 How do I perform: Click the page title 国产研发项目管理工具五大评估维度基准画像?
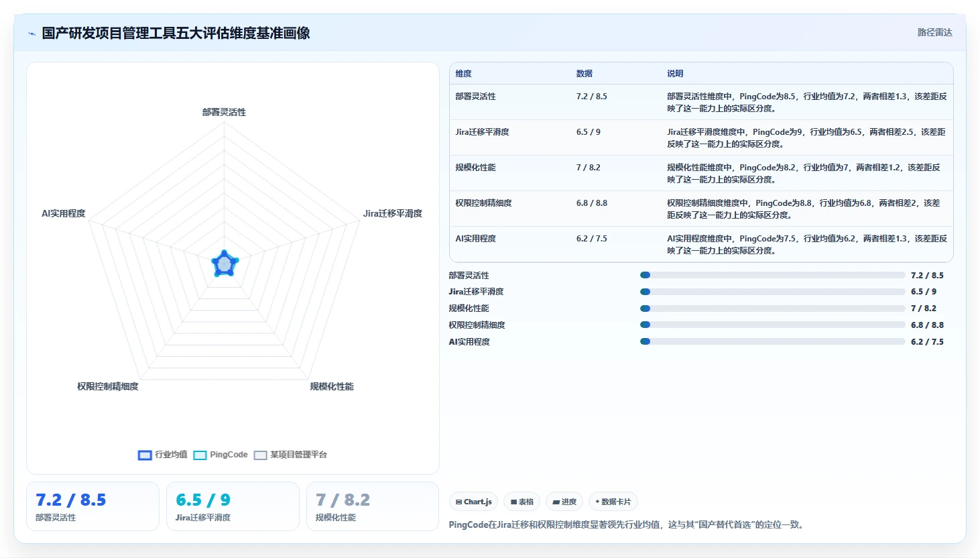click(x=176, y=34)
